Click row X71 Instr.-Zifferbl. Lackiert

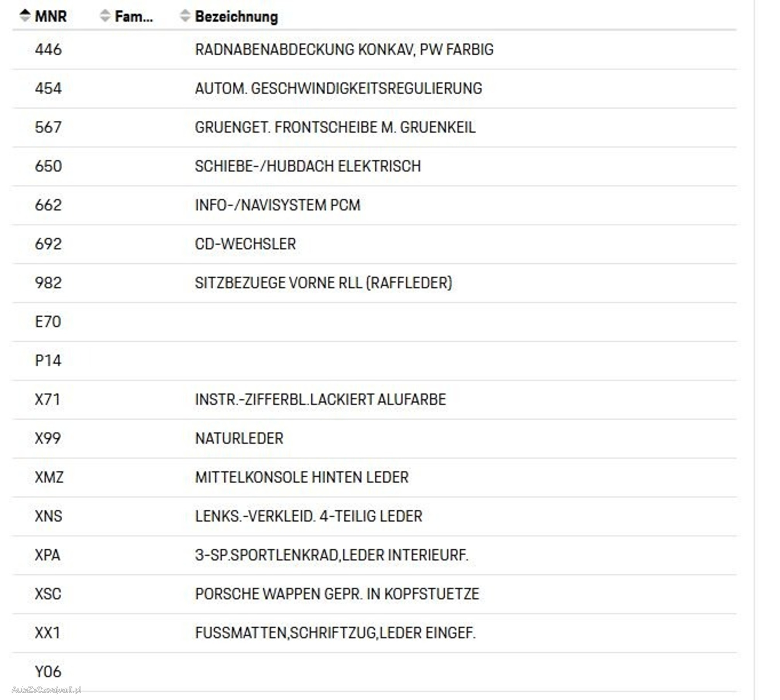(x=374, y=400)
